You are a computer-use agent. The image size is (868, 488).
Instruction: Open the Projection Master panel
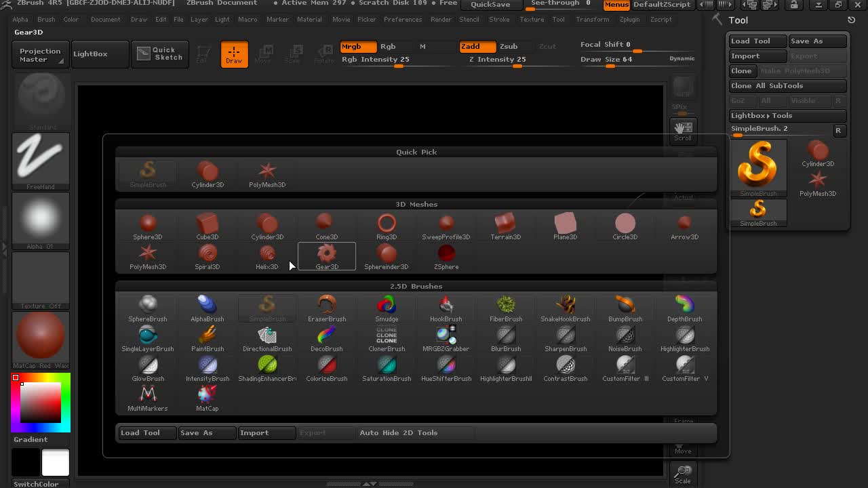click(x=40, y=55)
